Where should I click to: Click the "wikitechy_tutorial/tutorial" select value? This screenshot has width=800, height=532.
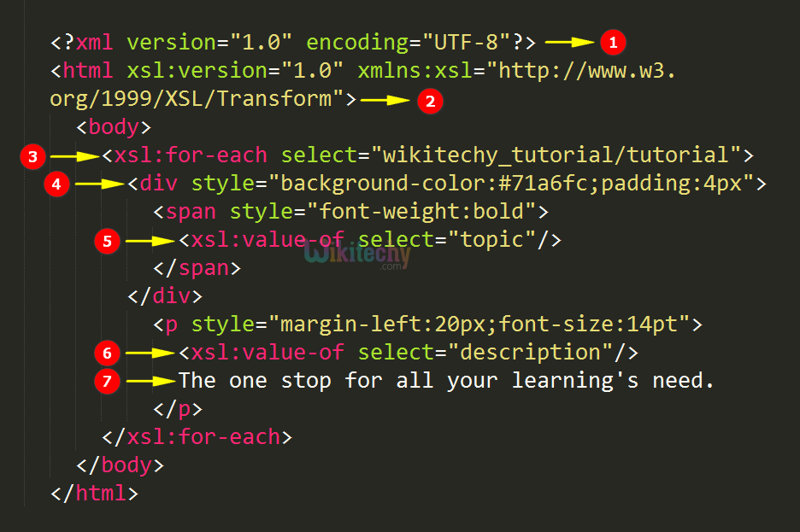pos(560,155)
